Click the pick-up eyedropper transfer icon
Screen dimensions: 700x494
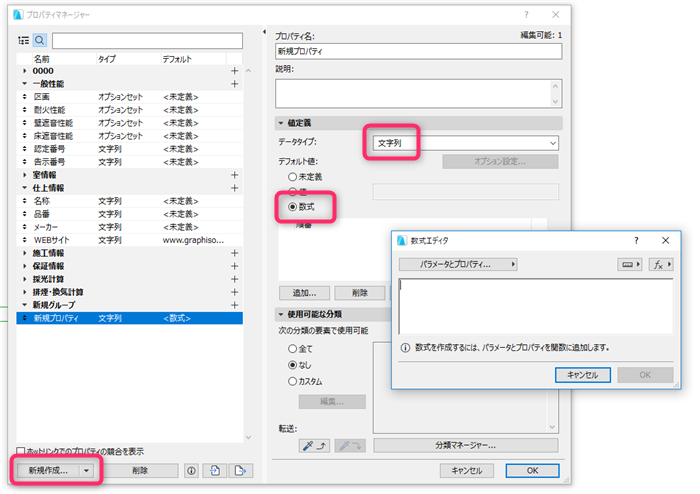pyautogui.click(x=314, y=445)
